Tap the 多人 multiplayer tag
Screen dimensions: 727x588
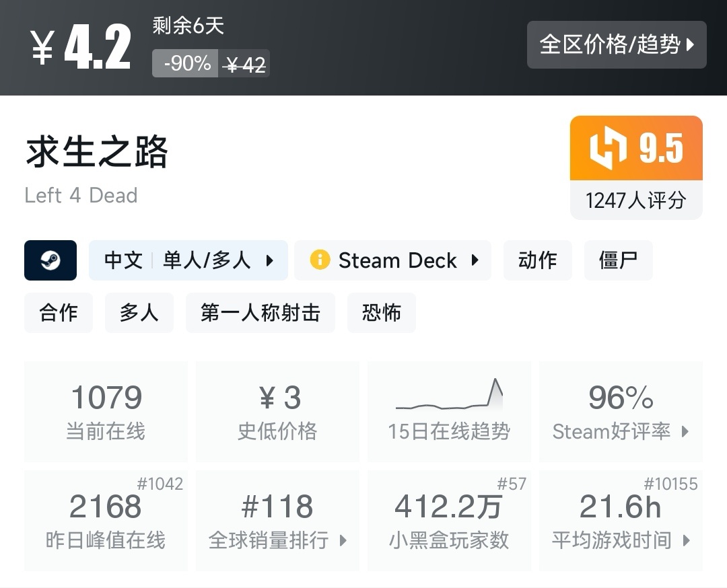[x=139, y=313]
